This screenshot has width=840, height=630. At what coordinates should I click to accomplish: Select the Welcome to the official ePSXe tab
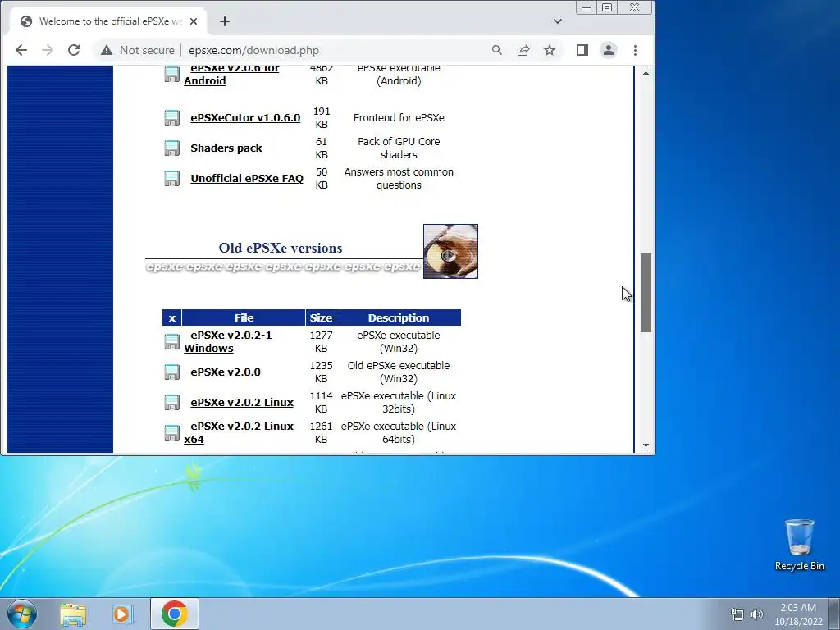pos(107,21)
